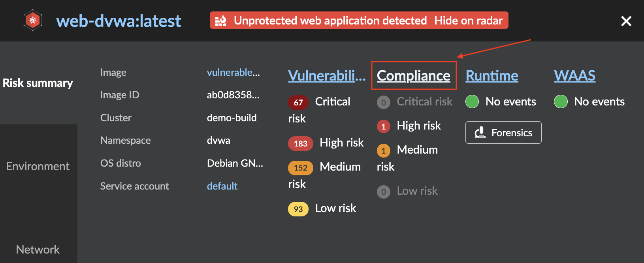Click the 183 High risk vulnerability badge
Screen dimensions: 644x263
301,143
